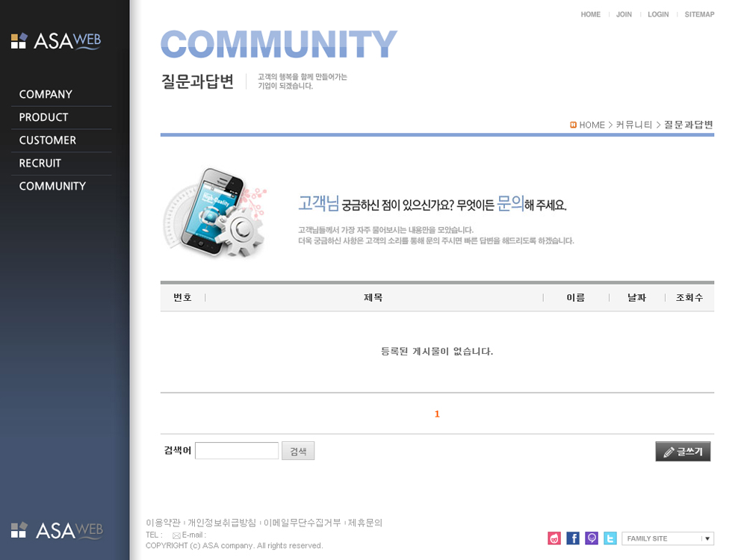Open RECRUIT from the sidebar
Image resolution: width=747 pixels, height=560 pixels.
[x=40, y=164]
